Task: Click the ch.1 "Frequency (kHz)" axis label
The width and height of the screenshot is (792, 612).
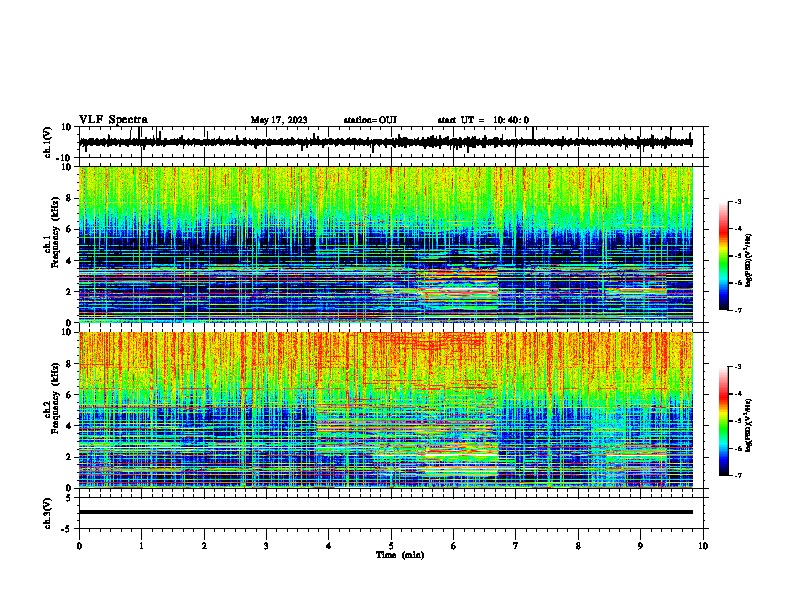Action: click(x=58, y=232)
